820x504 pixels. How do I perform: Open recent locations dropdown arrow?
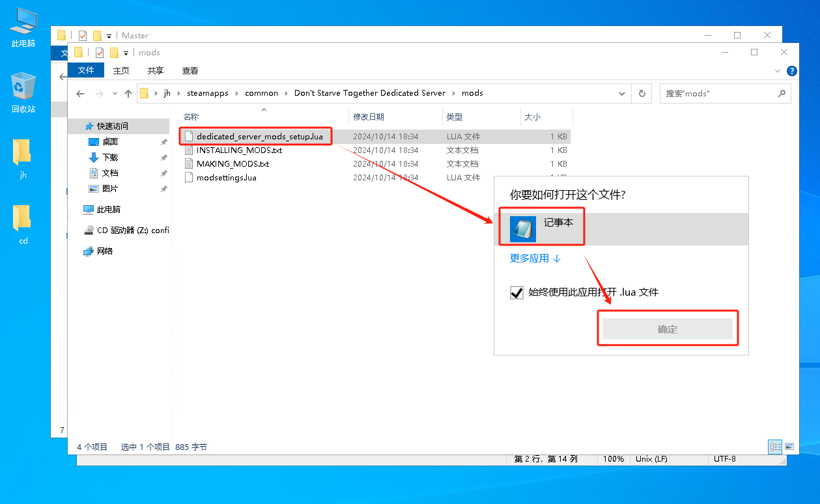pyautogui.click(x=114, y=93)
